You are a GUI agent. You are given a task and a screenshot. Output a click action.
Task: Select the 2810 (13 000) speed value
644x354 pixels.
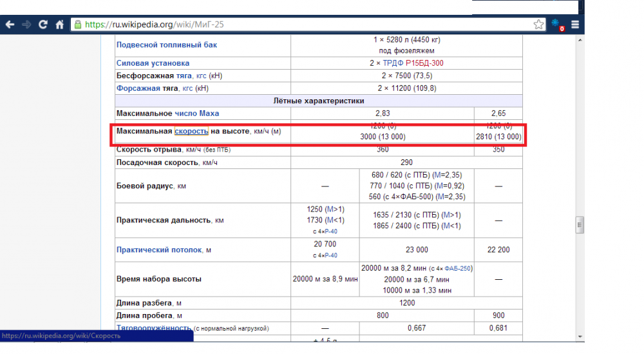coord(498,137)
